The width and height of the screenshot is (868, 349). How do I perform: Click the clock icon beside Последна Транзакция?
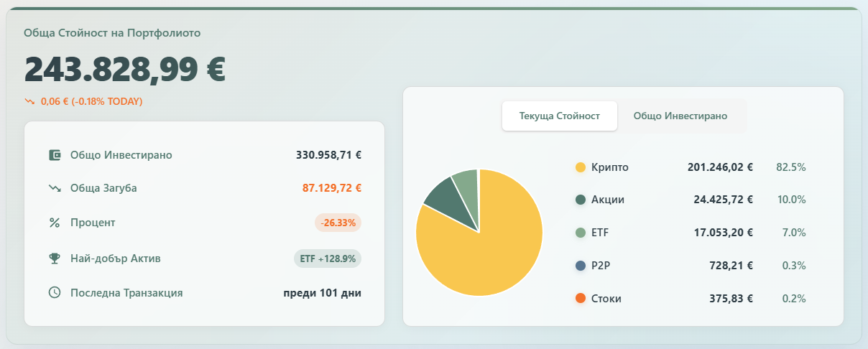(x=54, y=293)
